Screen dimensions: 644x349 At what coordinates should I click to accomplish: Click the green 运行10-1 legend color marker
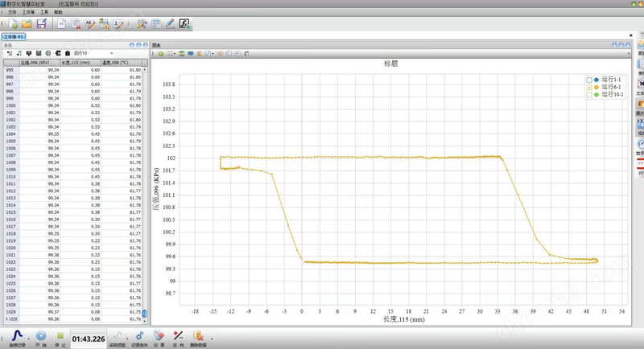[x=597, y=95]
